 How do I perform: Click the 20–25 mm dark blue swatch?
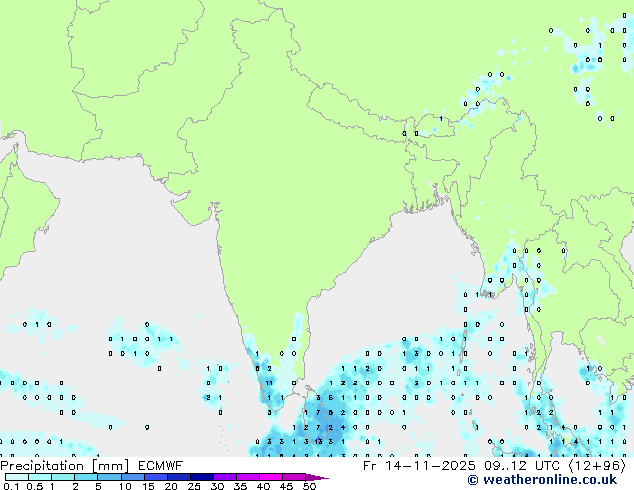point(179,477)
